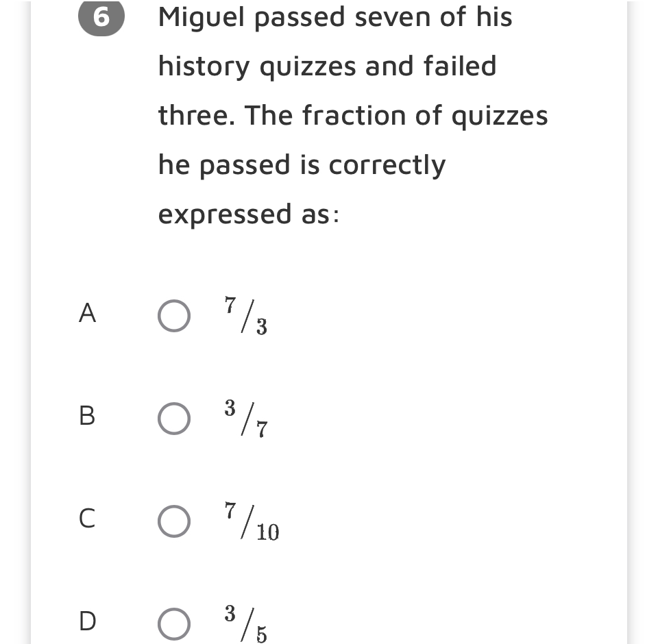This screenshot has height=644, width=658.
Task: Choose answer 7/10 by clicking its circle
Action: coord(174,521)
